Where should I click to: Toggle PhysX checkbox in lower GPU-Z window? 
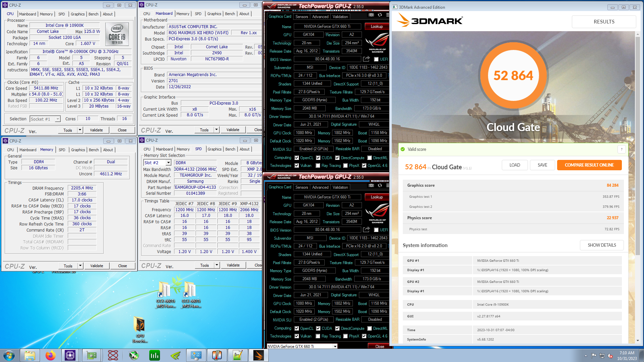click(345, 336)
